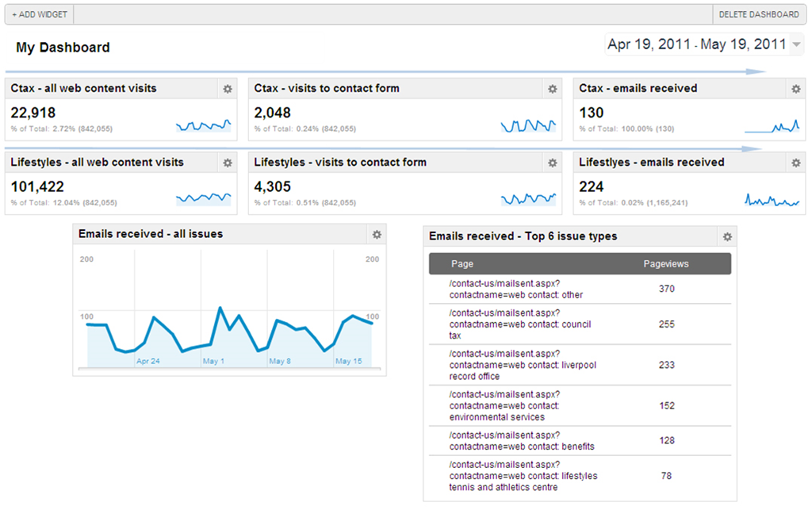This screenshot has width=812, height=510.
Task: Open settings gear for Ctax all web content visits
Action: 228,89
